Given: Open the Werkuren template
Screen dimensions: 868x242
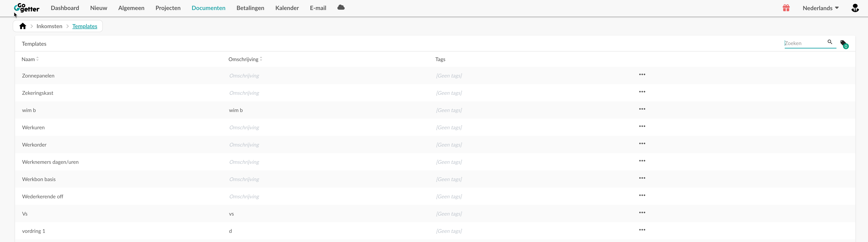Looking at the screenshot, I should [x=33, y=127].
